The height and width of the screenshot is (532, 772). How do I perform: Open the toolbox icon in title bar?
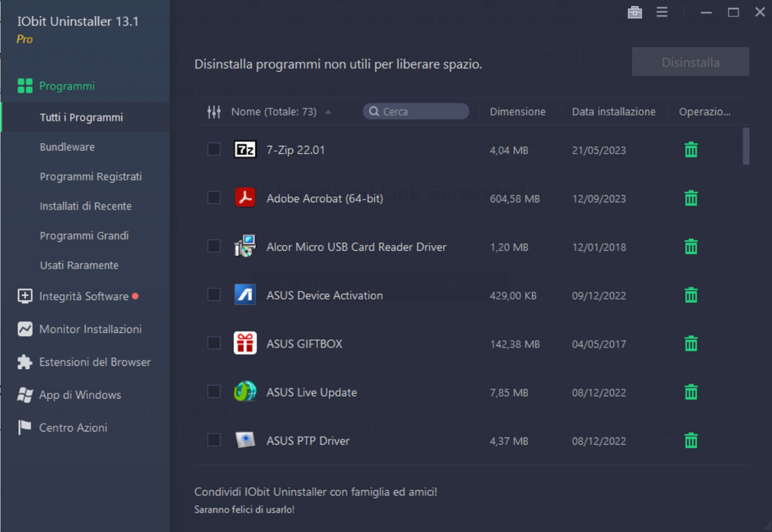pos(634,13)
